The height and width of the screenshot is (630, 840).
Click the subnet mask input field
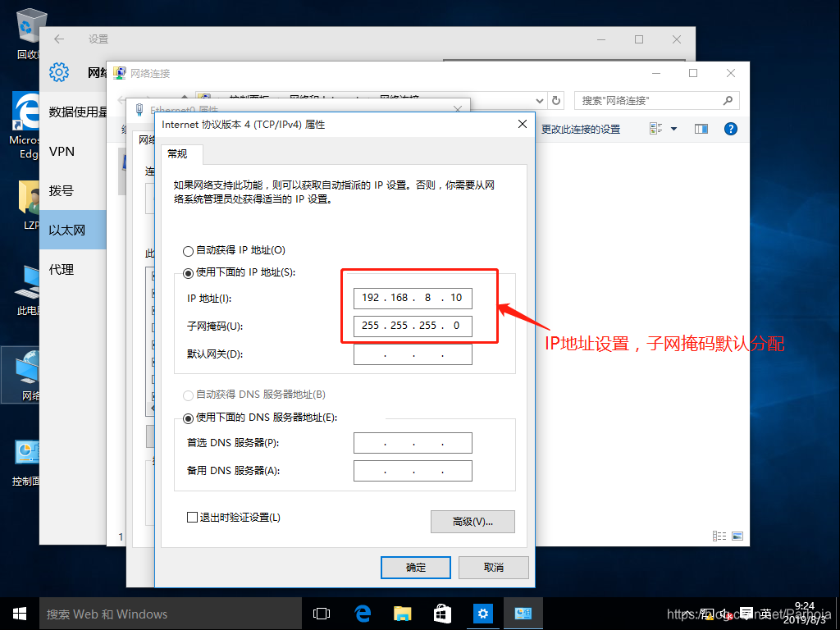tap(413, 326)
